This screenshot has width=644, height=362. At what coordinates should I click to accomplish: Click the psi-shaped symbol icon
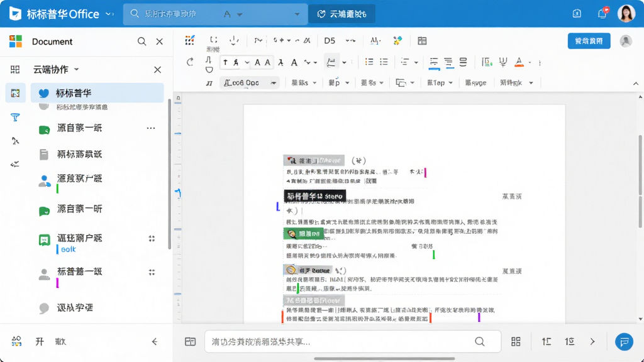pos(502,62)
